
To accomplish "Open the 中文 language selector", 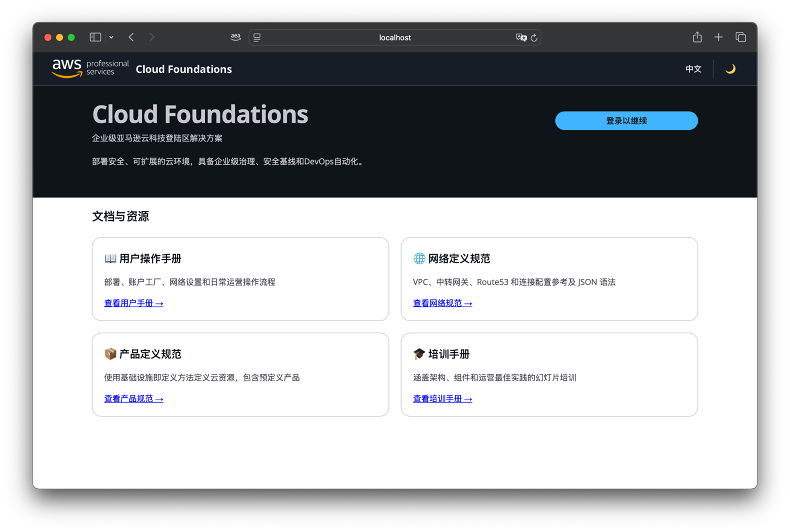I will [693, 69].
